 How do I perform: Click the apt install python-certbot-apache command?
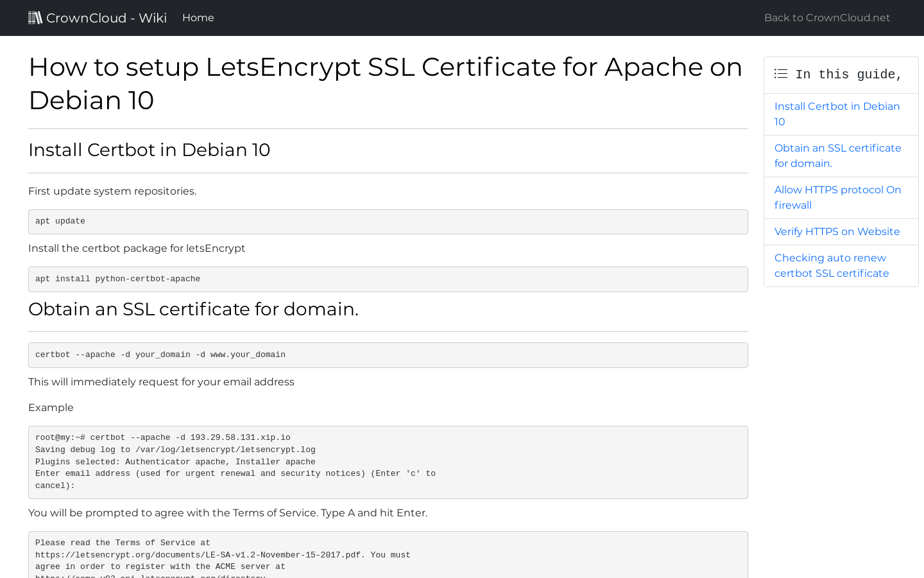[388, 279]
